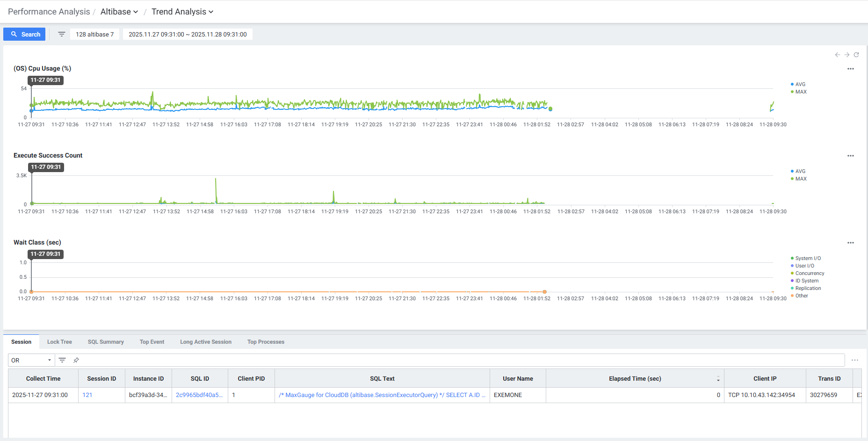
Task: Toggle the MAX series in Cpu Usage legend
Action: coord(800,92)
